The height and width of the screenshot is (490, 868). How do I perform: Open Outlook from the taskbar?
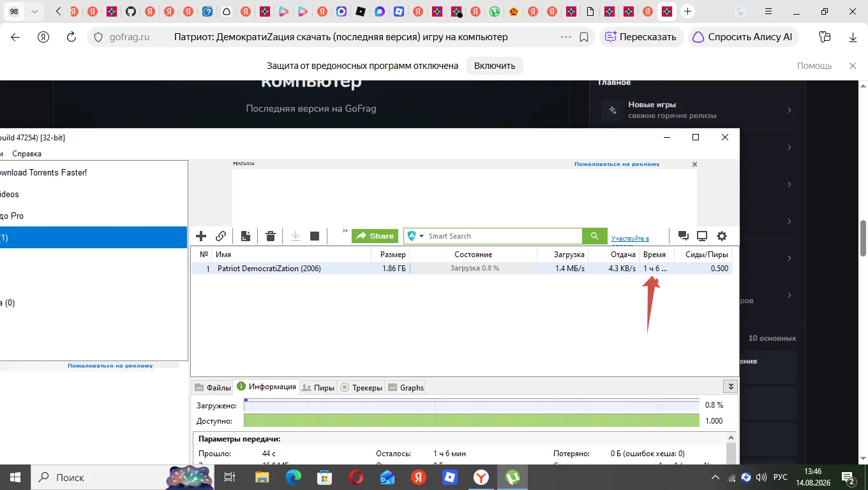387,477
